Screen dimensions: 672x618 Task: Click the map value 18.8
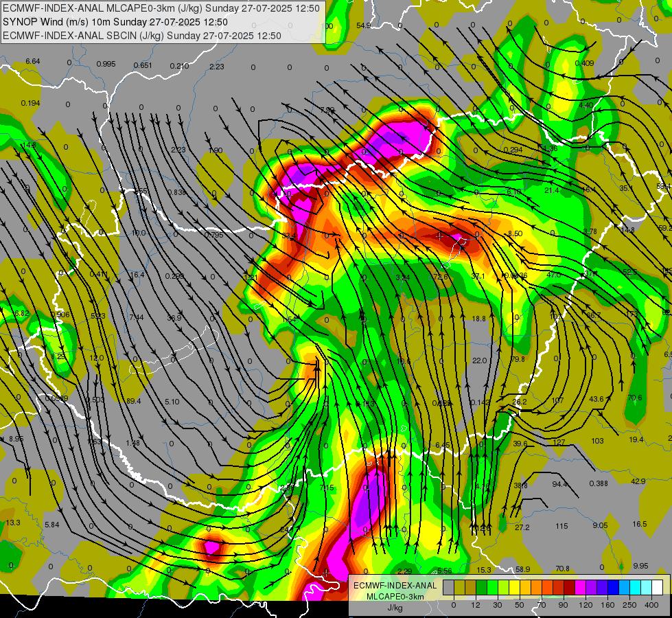(x=478, y=319)
